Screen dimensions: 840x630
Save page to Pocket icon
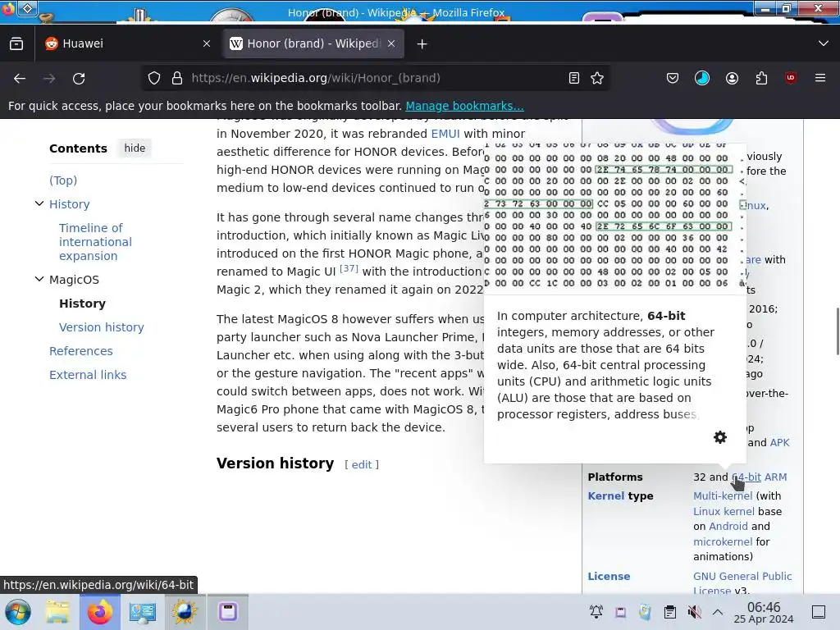(x=673, y=78)
